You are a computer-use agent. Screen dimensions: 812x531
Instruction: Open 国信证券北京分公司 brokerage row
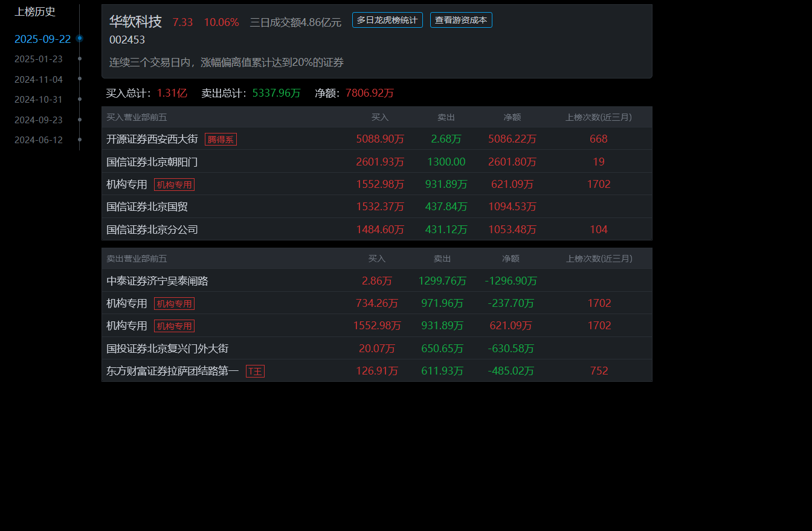point(377,230)
